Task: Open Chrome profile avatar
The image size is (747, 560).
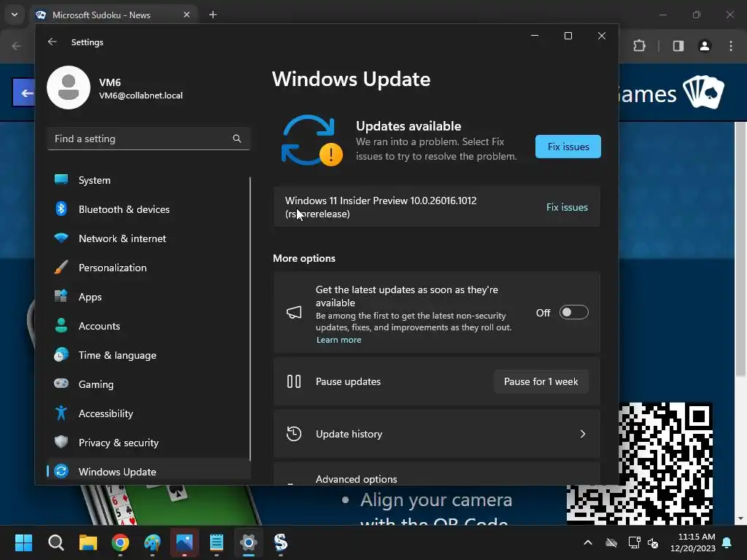Action: [x=705, y=46]
